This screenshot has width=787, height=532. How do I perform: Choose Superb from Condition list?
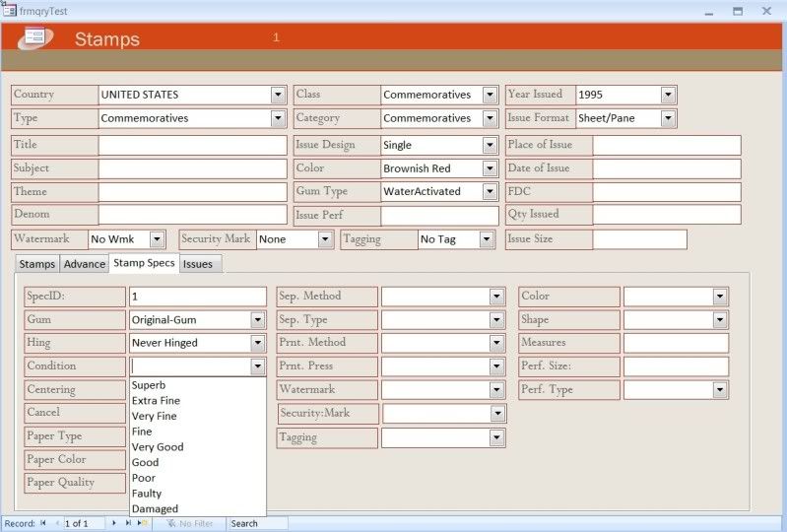[198, 385]
